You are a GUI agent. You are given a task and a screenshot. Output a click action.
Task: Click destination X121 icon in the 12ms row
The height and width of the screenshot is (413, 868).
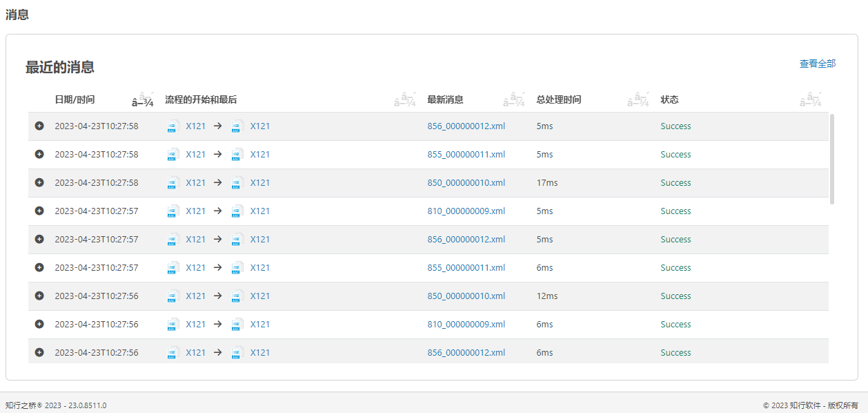coord(237,296)
